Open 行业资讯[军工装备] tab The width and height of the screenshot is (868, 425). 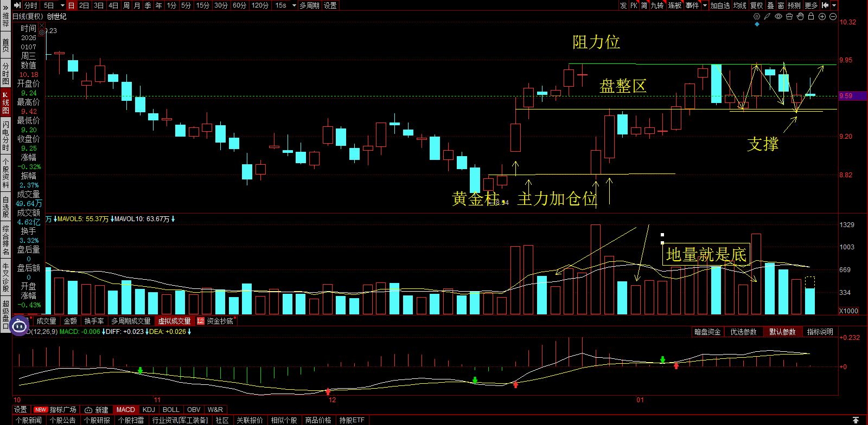[180, 420]
